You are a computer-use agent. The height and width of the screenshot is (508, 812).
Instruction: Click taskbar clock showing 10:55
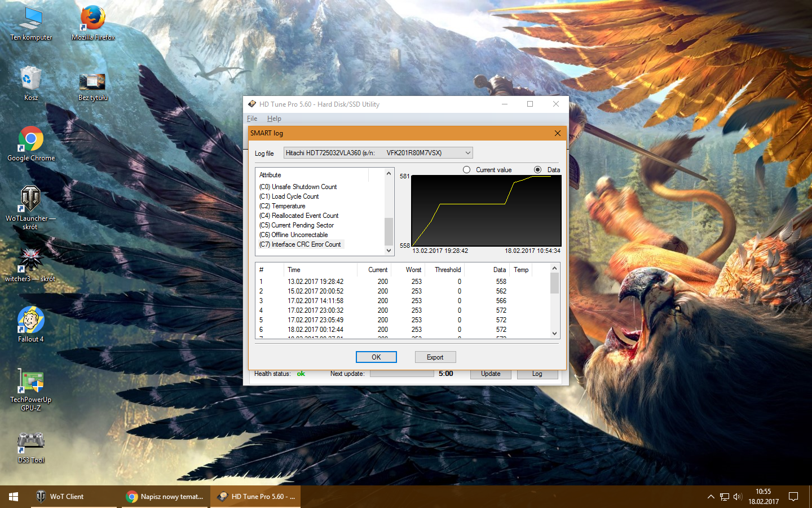pyautogui.click(x=763, y=497)
